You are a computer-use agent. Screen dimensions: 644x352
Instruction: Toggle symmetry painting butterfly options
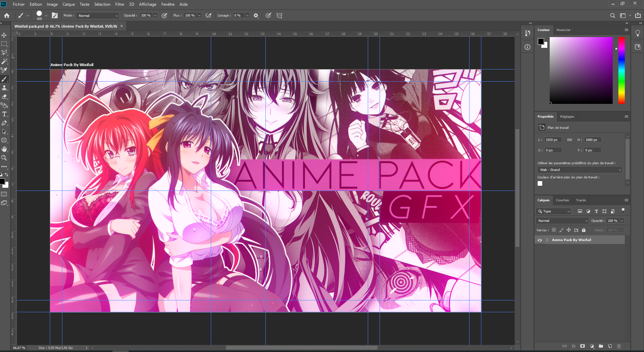tap(279, 16)
